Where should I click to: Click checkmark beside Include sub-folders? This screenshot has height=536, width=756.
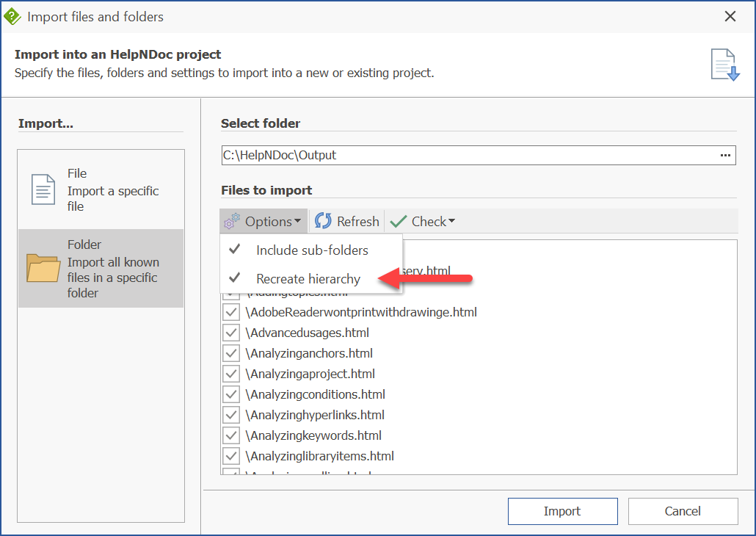click(x=235, y=250)
